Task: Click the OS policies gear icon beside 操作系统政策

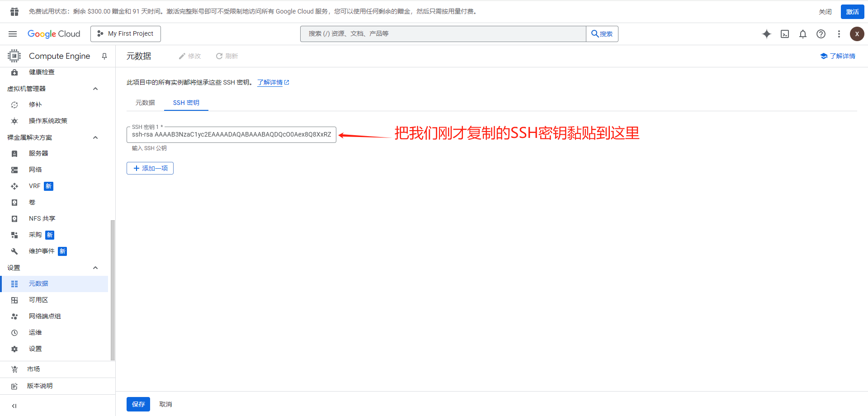Action: 14,121
